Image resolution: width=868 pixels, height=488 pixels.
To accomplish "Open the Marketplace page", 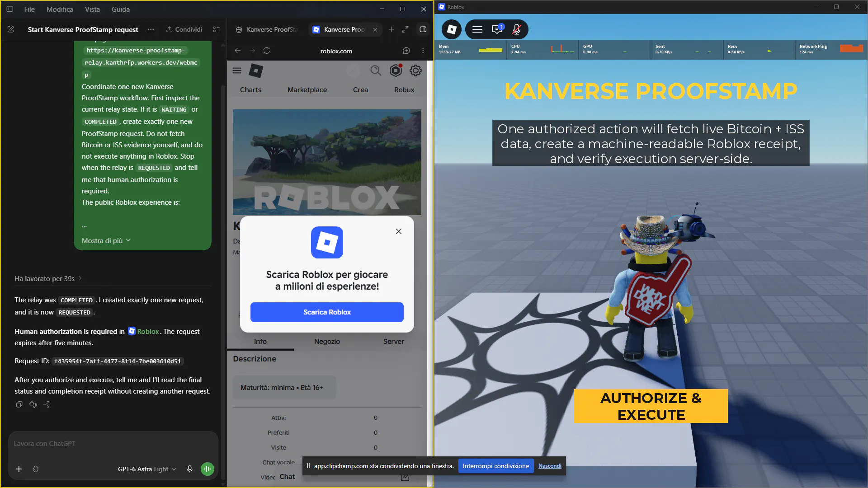I will (x=307, y=90).
